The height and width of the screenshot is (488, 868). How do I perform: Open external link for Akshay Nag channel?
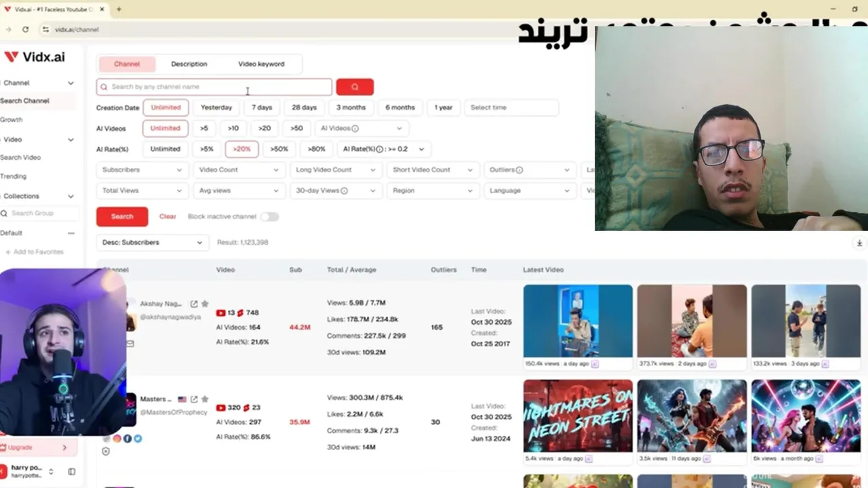(x=194, y=304)
